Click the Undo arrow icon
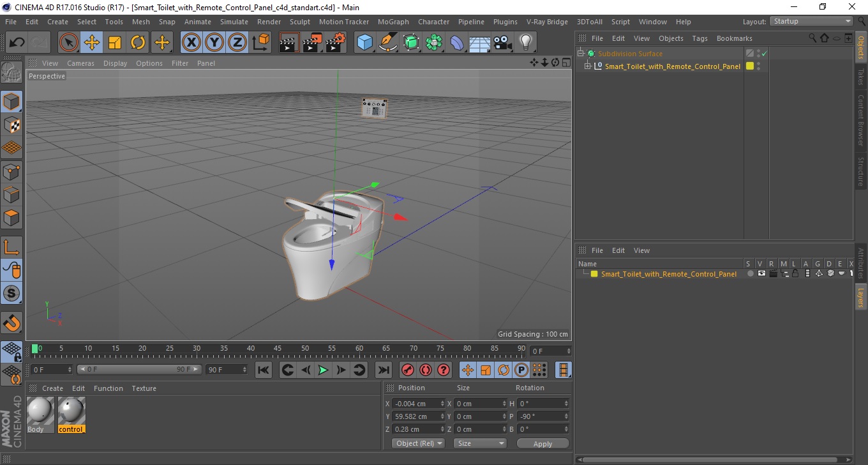Image resolution: width=868 pixels, height=465 pixels. coord(17,43)
